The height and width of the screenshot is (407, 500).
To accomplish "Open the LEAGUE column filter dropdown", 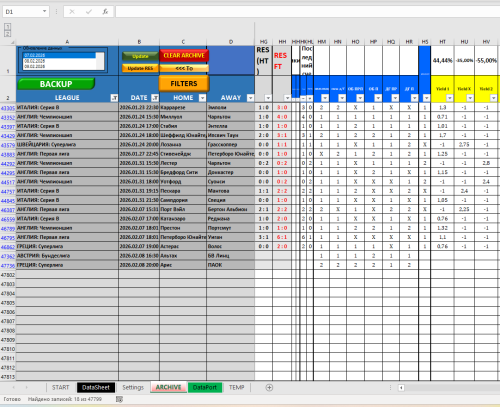I will (114, 98).
